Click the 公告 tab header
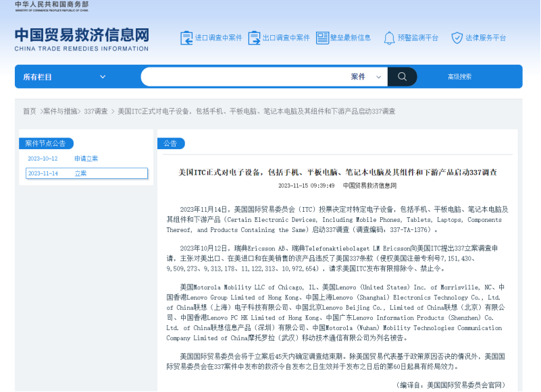This screenshot has height=392, width=541. 170,143
